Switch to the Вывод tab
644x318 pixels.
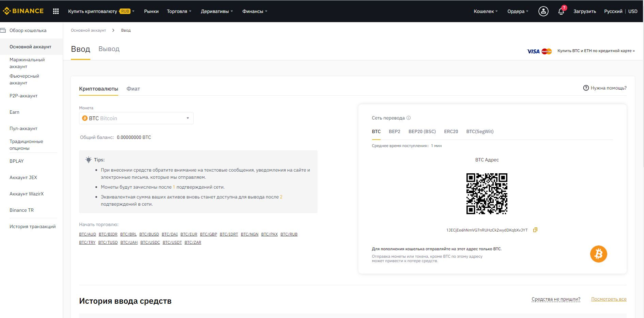[109, 49]
